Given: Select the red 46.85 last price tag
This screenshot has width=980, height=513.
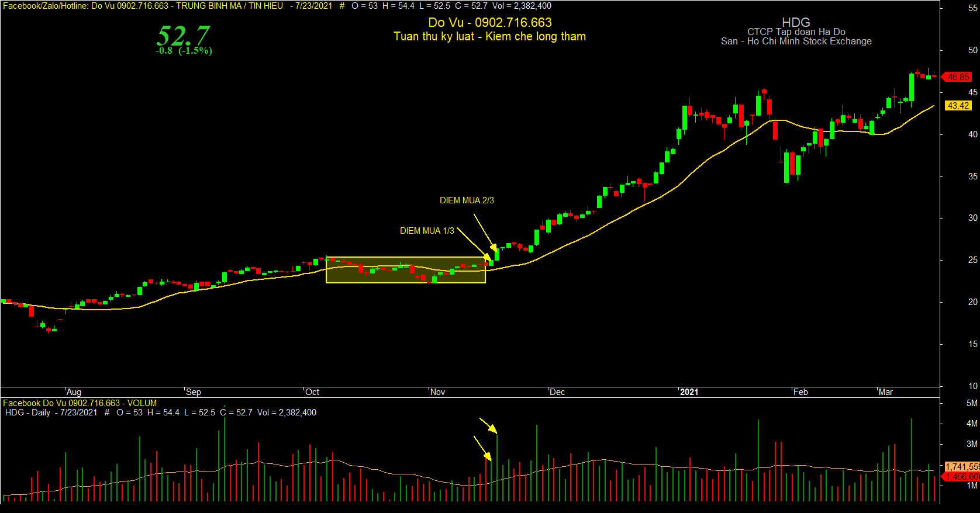Looking at the screenshot, I should pyautogui.click(x=958, y=77).
